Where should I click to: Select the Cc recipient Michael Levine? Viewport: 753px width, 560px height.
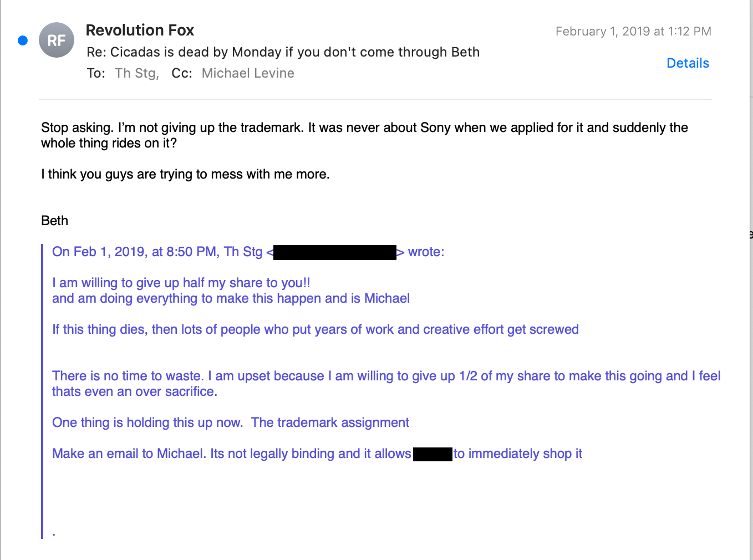pos(248,73)
